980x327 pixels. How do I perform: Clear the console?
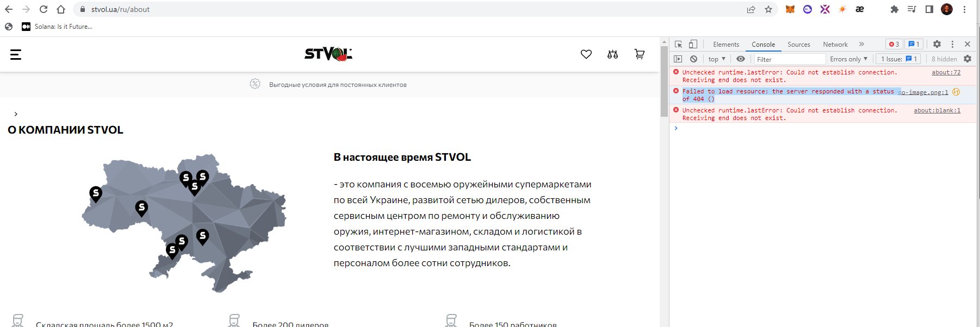(693, 59)
